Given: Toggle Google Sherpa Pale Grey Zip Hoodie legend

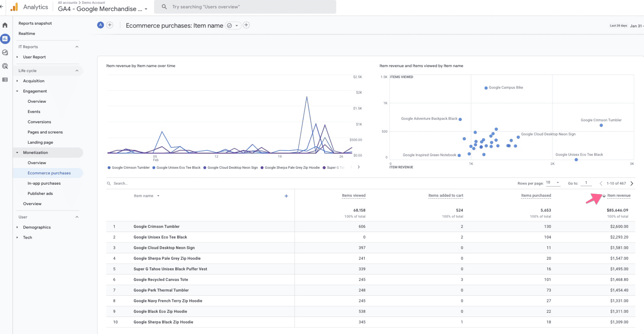Looking at the screenshot, I should click(290, 168).
